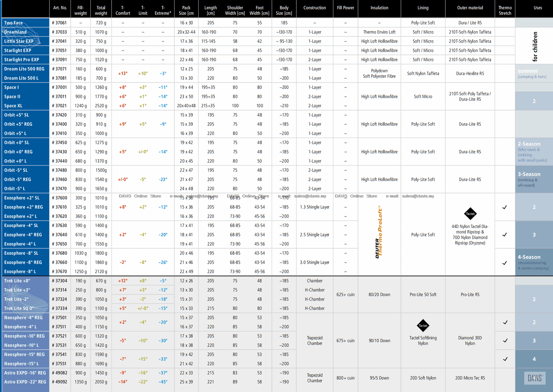The height and width of the screenshot is (392, 553).
Task: Click the 'T-Extreme*' column header
Action: [163, 10]
